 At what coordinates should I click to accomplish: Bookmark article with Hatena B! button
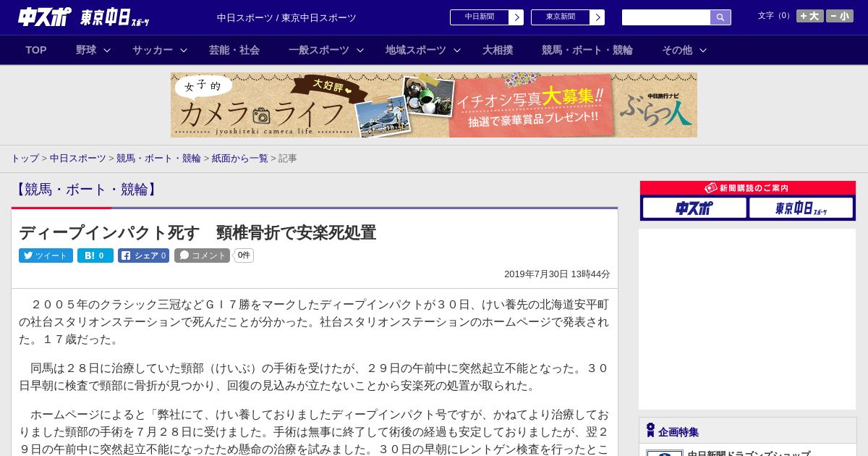pos(95,256)
